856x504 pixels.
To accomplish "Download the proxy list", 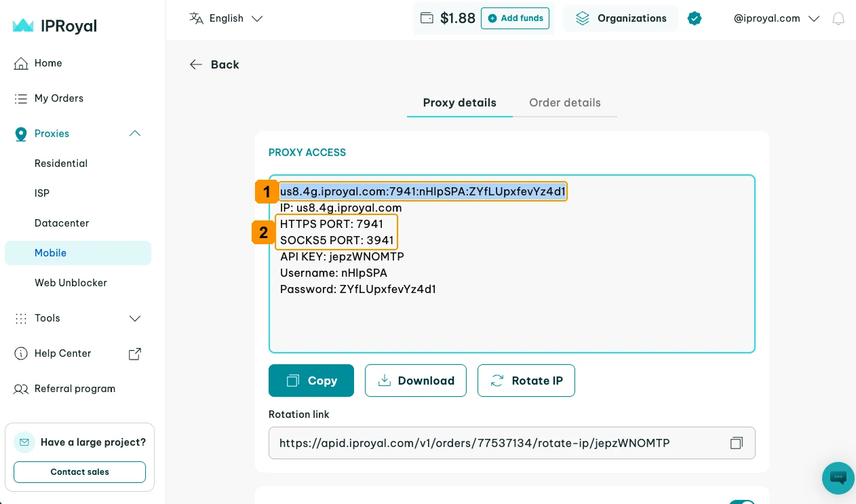I will pyautogui.click(x=416, y=381).
